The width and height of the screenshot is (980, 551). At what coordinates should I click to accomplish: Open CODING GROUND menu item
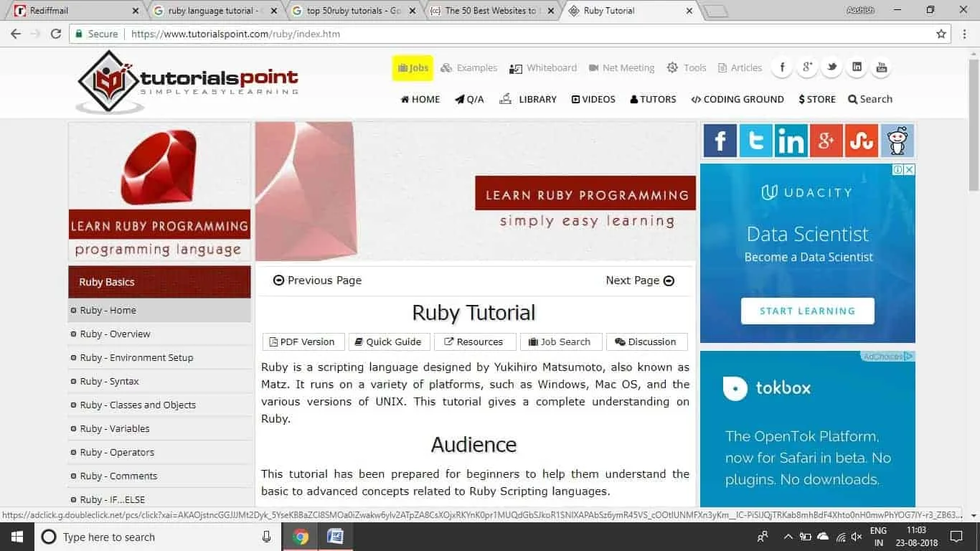738,100
